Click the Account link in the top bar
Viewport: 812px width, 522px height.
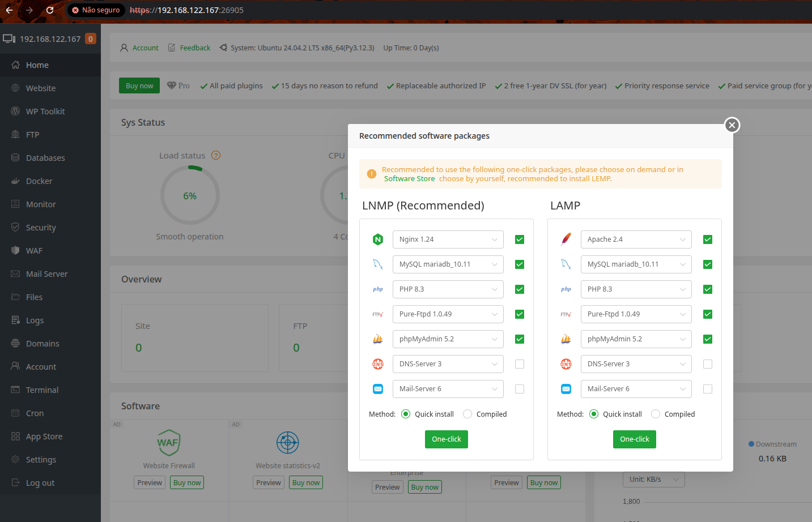146,48
